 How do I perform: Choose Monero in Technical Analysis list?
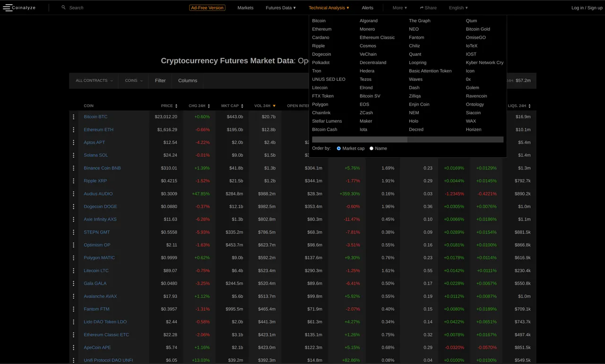367,29
